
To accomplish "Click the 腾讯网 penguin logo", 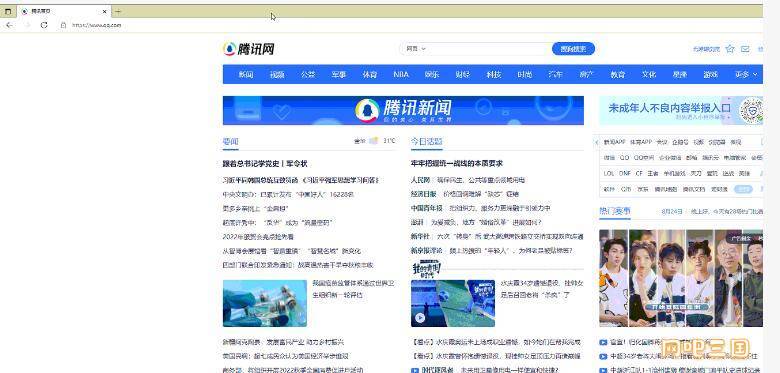I will point(249,49).
